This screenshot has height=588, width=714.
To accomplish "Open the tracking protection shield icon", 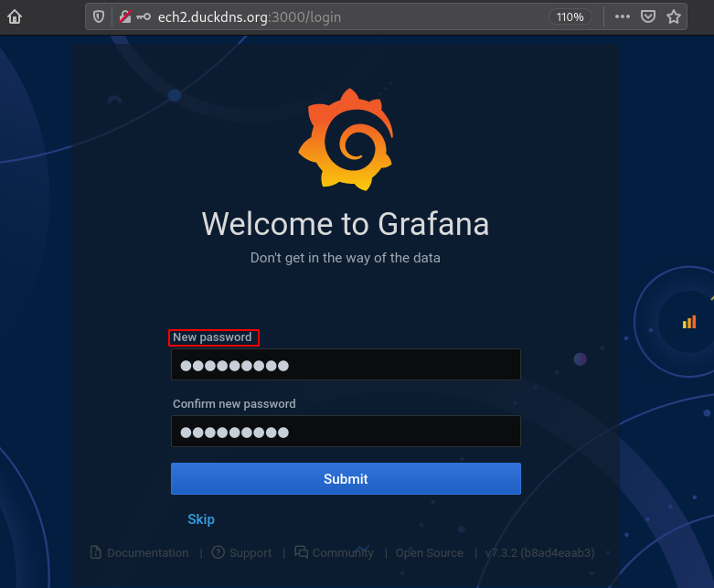I will pyautogui.click(x=99, y=16).
